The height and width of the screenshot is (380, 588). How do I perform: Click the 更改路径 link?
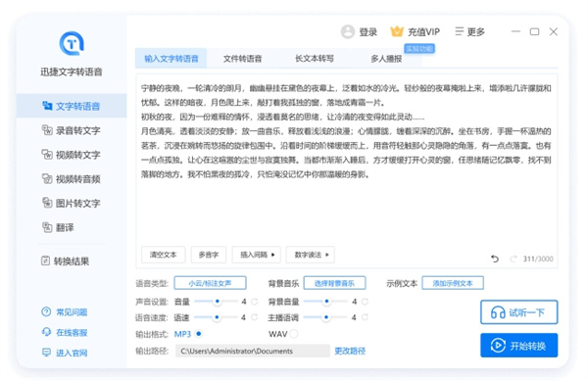pyautogui.click(x=350, y=352)
